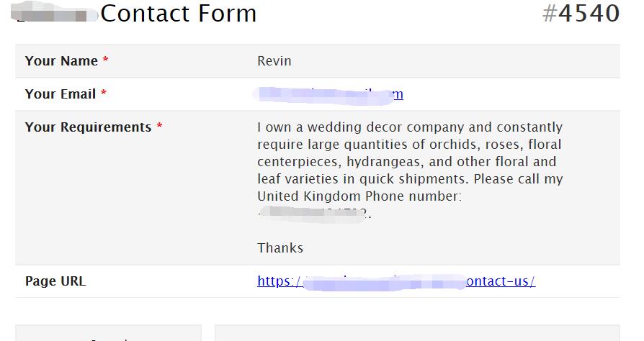644x341 pixels.
Task: Open the Page URL contact-us link
Action: (x=396, y=281)
